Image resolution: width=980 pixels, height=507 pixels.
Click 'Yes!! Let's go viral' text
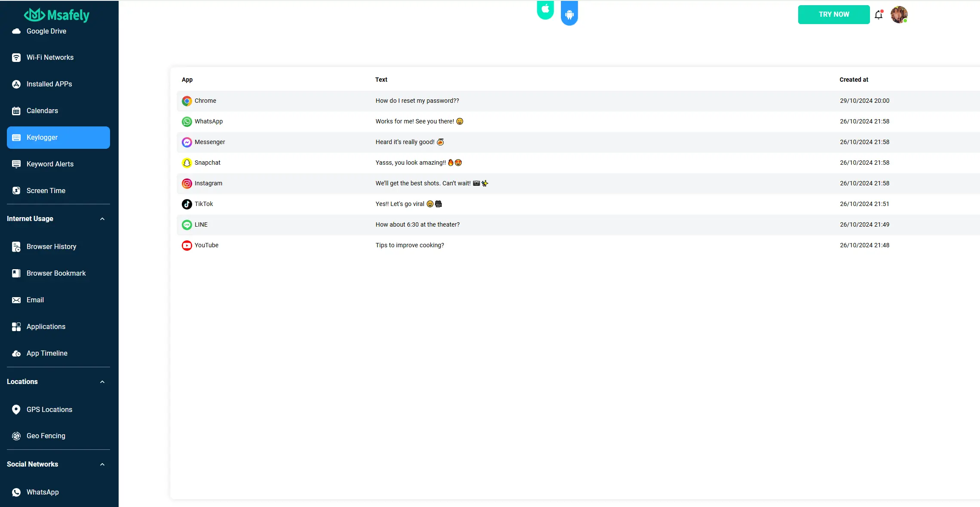click(400, 204)
